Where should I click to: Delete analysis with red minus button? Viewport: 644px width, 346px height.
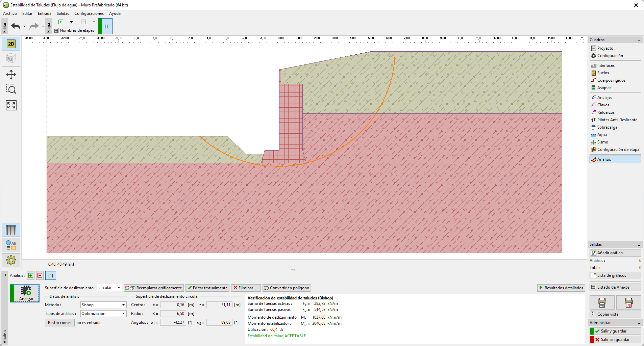40,275
